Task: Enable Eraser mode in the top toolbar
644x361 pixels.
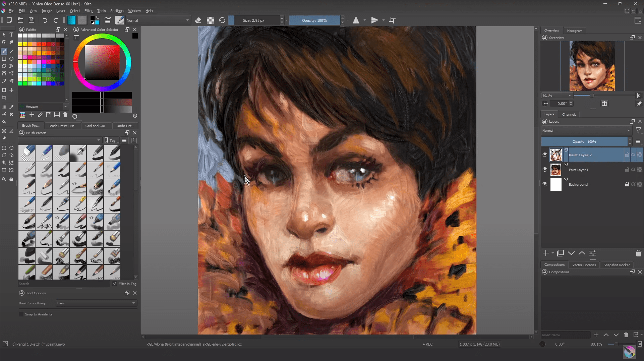Action: click(198, 20)
